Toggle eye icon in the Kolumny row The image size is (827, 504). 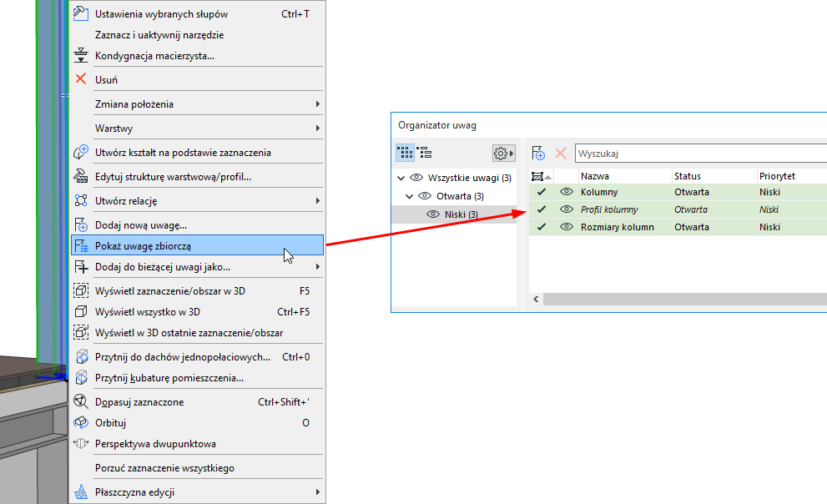click(x=567, y=192)
